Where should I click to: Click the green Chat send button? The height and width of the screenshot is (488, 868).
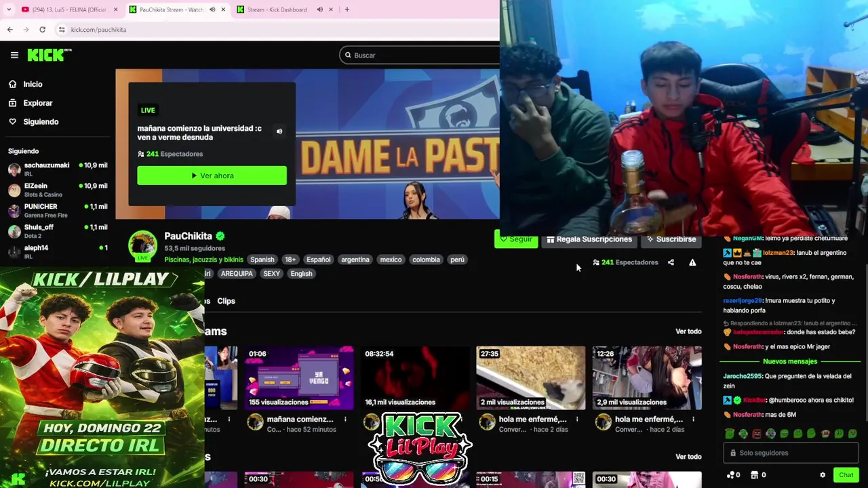(846, 475)
